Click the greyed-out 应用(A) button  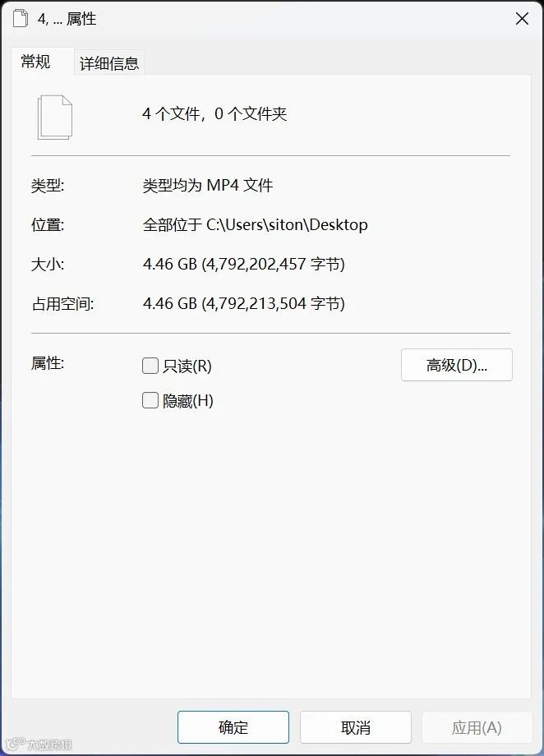[477, 727]
